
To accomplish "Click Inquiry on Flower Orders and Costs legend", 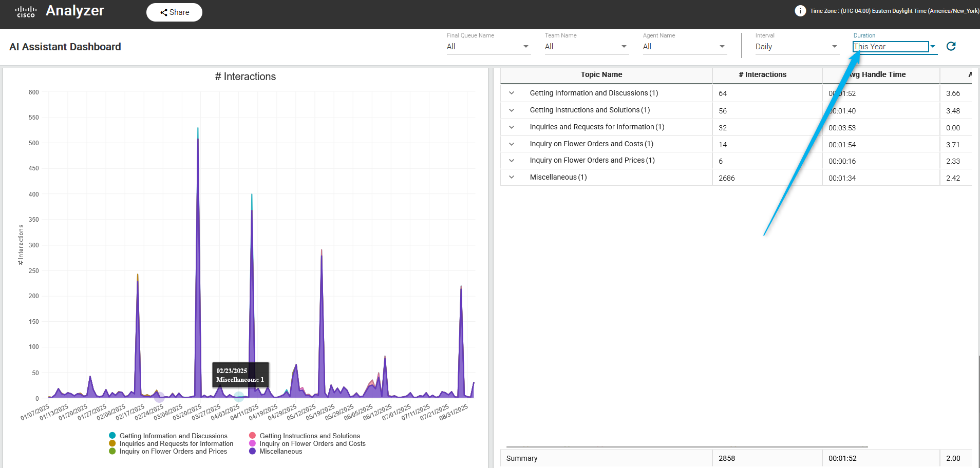I will tap(312, 444).
